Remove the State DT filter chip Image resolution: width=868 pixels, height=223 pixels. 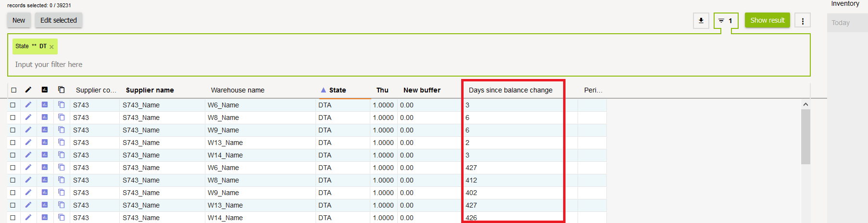click(x=52, y=47)
